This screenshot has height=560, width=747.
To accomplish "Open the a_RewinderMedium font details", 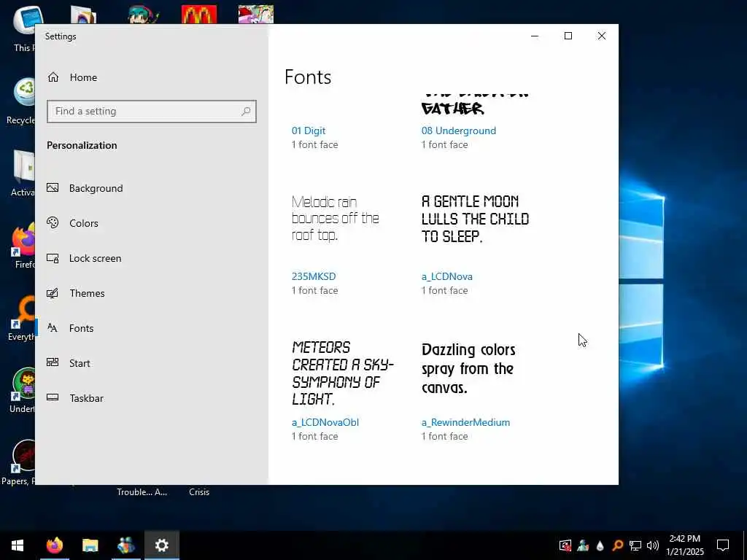I will pyautogui.click(x=465, y=422).
